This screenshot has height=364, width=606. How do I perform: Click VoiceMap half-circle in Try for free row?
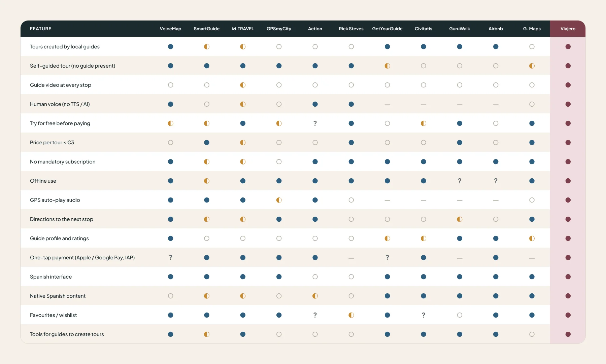(171, 123)
